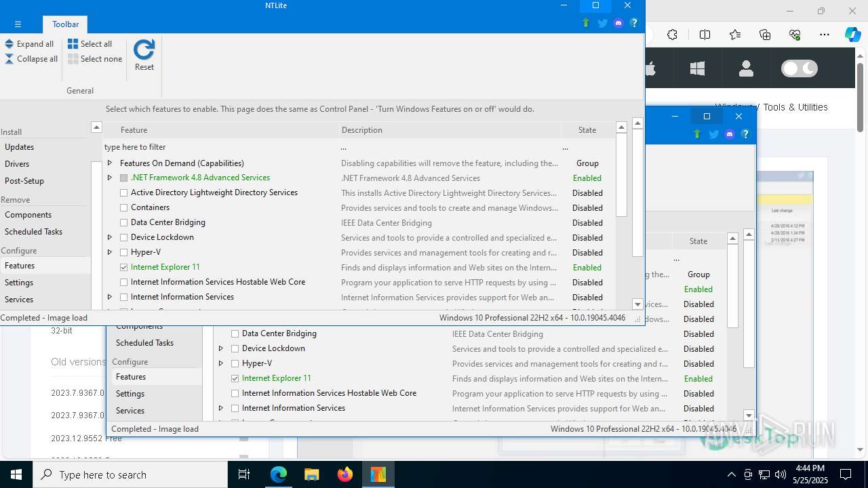Enable Data Center Bridging checkbox in front window

tap(123, 223)
